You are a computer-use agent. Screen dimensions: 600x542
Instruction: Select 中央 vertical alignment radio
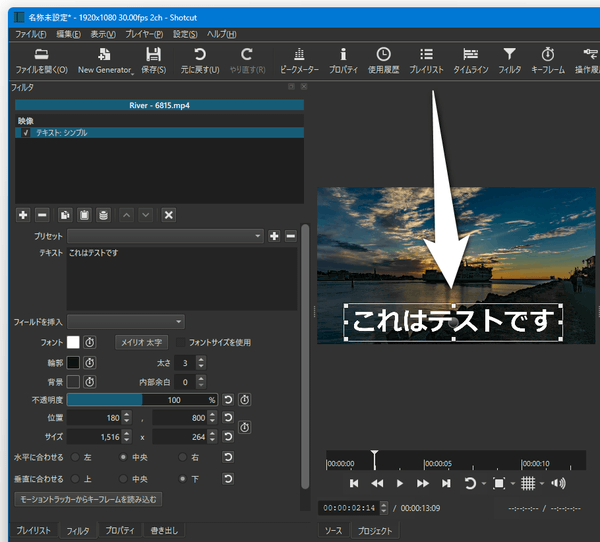point(123,479)
